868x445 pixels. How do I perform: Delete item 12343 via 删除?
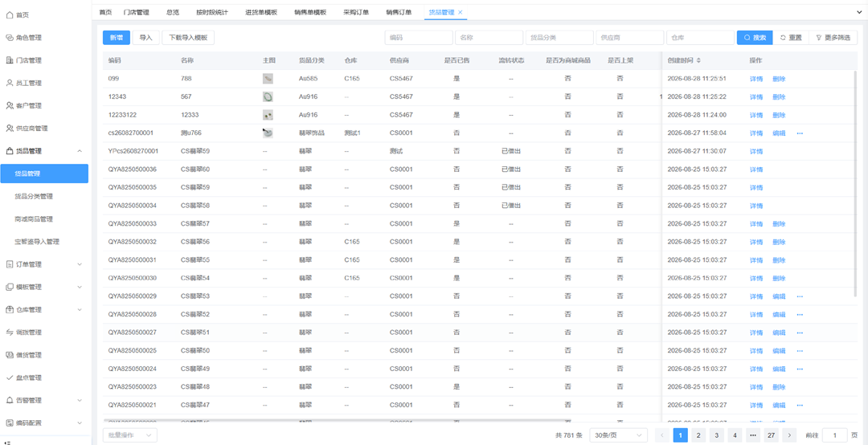(x=779, y=97)
